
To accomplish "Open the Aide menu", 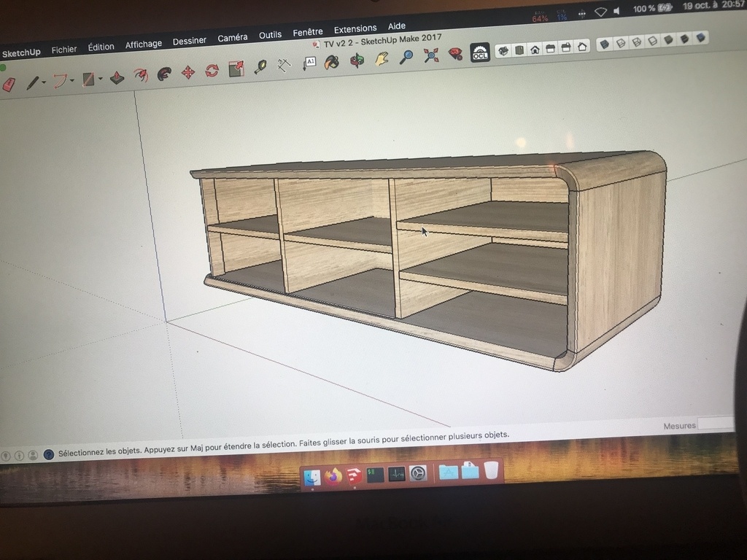I will point(396,26).
